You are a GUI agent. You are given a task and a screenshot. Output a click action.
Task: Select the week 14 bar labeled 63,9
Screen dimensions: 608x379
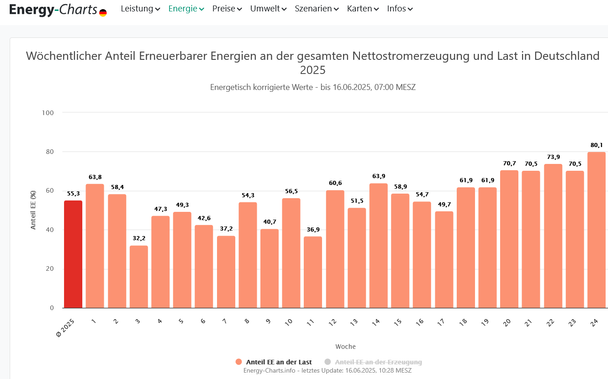378,246
